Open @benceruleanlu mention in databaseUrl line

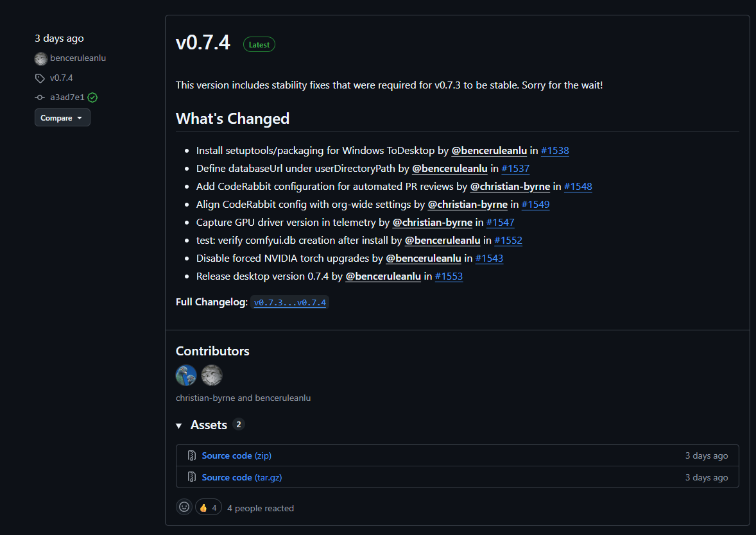450,168
